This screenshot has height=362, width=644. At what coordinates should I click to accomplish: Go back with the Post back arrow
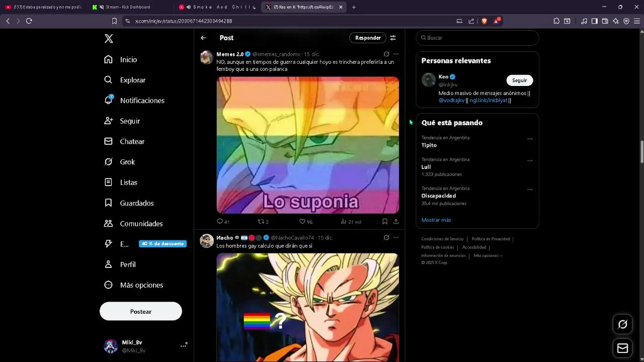(203, 38)
